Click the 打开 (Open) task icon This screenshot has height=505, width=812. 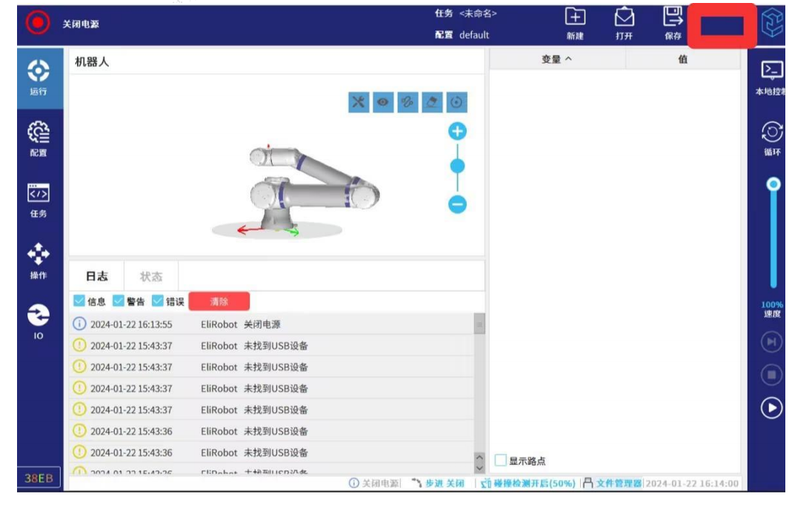click(x=625, y=23)
